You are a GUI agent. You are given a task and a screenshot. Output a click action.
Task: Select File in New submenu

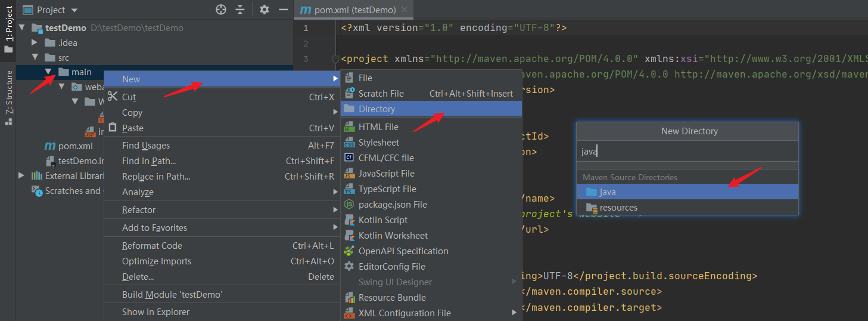tap(431, 78)
